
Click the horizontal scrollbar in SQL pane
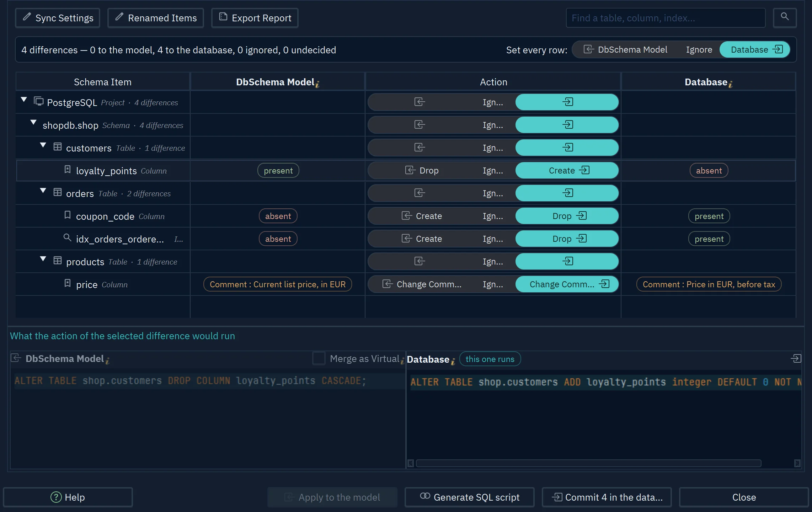coord(588,463)
